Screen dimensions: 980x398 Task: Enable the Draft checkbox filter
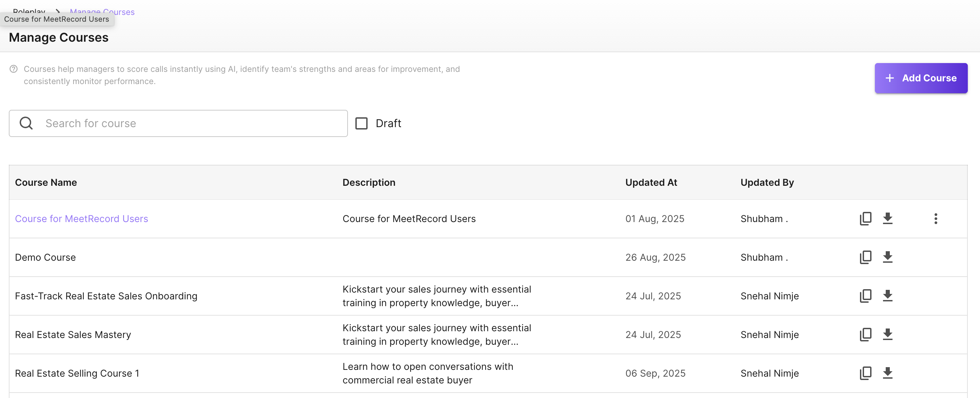click(361, 123)
